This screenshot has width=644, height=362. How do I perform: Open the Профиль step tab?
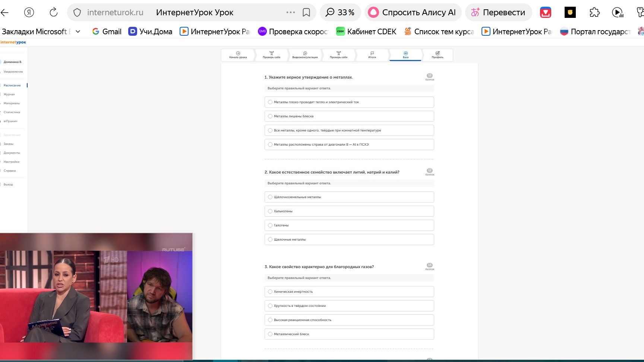[x=438, y=55]
